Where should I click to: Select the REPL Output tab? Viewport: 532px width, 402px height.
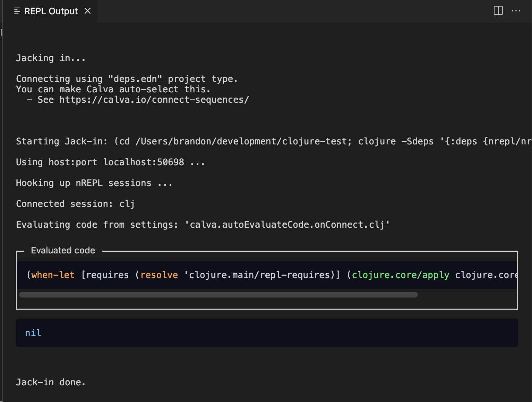(x=51, y=11)
